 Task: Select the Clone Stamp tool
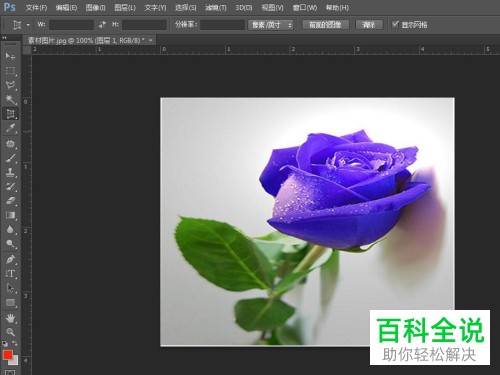10,172
